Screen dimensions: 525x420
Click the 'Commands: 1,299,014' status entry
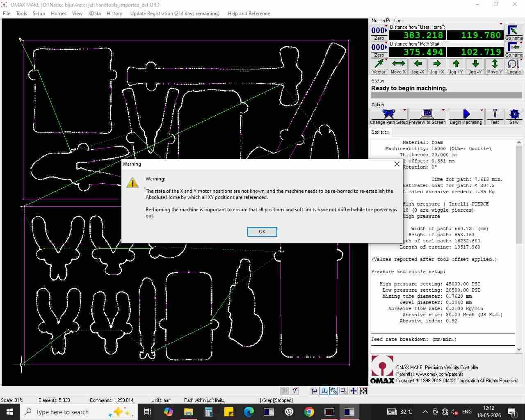[112, 400]
